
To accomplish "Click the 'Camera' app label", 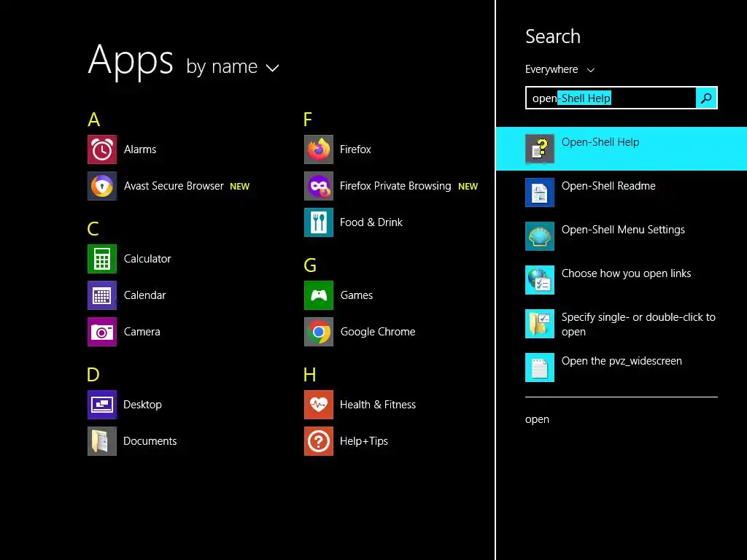I will click(142, 332).
